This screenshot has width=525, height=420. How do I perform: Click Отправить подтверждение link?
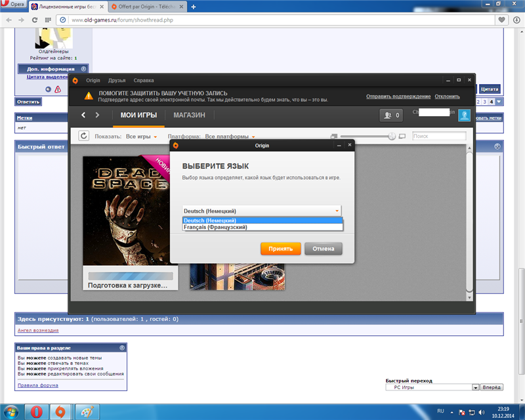tap(398, 96)
